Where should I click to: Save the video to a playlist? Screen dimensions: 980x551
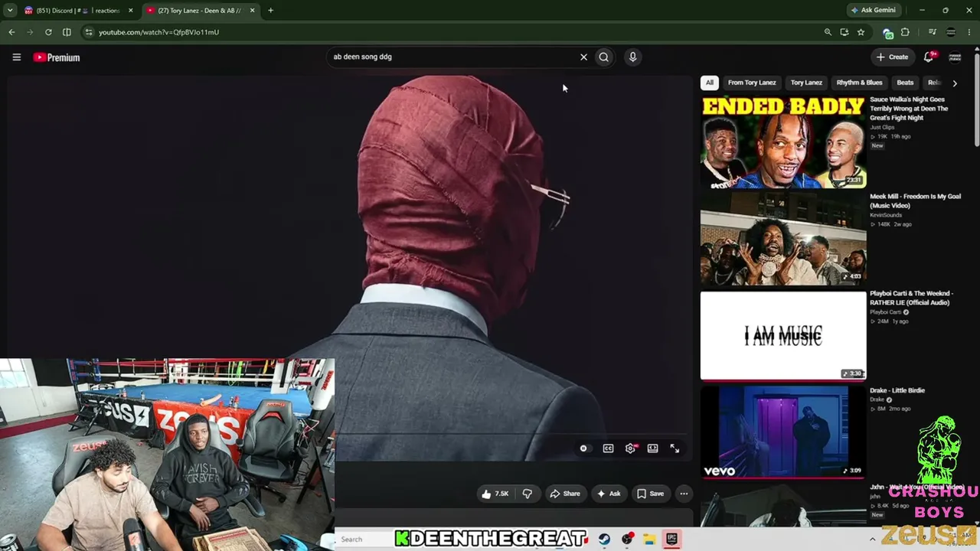(x=651, y=494)
